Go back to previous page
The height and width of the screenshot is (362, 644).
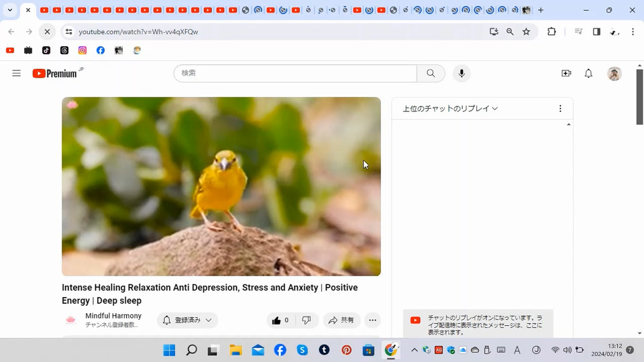[x=11, y=32]
